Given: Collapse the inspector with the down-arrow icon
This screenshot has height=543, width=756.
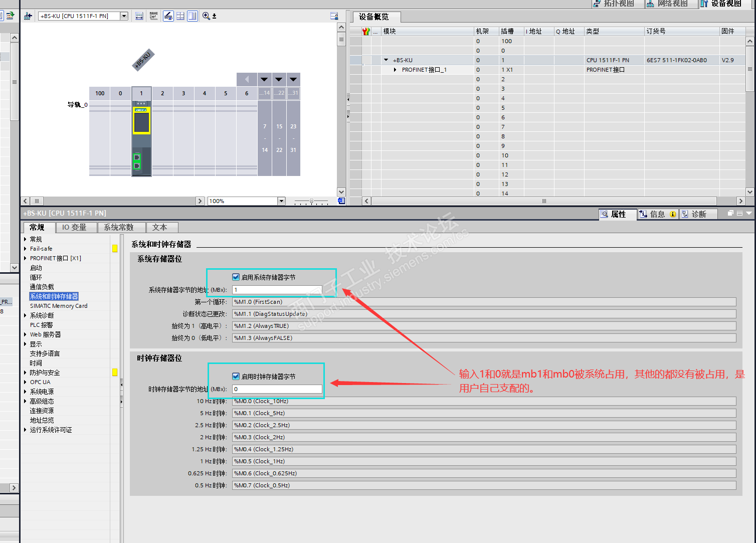Looking at the screenshot, I should pyautogui.click(x=749, y=213).
